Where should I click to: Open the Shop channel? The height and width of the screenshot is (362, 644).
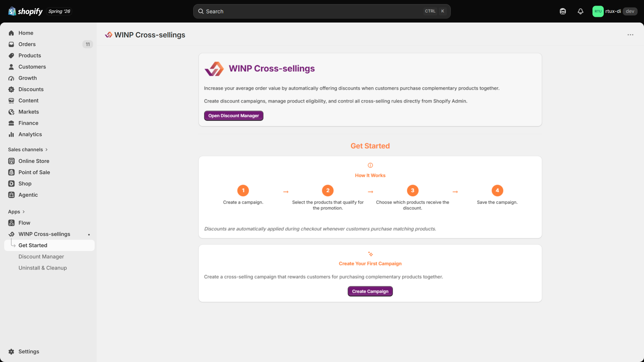[x=25, y=183]
